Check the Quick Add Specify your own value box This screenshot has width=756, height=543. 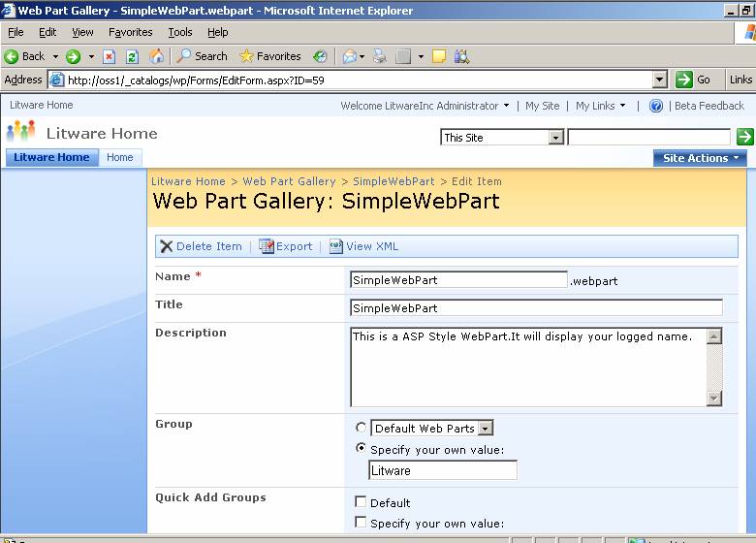pyautogui.click(x=361, y=522)
